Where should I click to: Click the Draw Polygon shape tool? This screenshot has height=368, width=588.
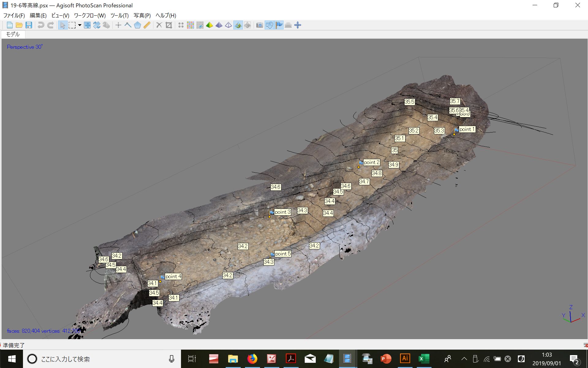click(x=138, y=25)
